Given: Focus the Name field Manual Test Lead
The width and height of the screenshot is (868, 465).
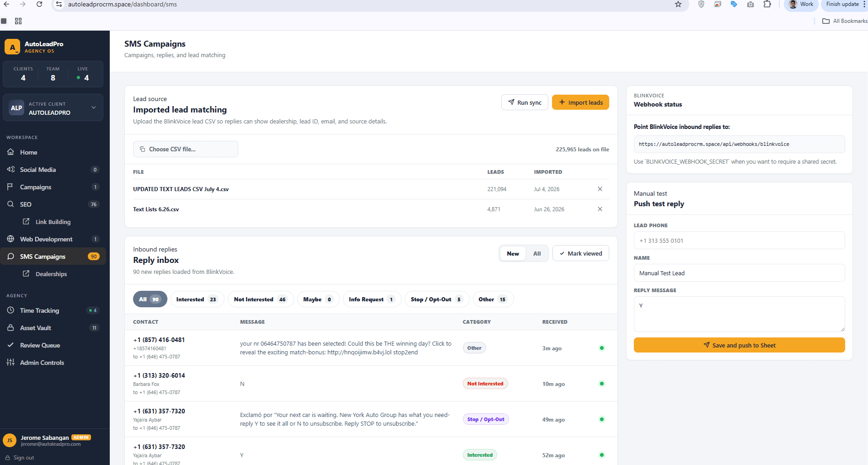Looking at the screenshot, I should click(x=739, y=273).
